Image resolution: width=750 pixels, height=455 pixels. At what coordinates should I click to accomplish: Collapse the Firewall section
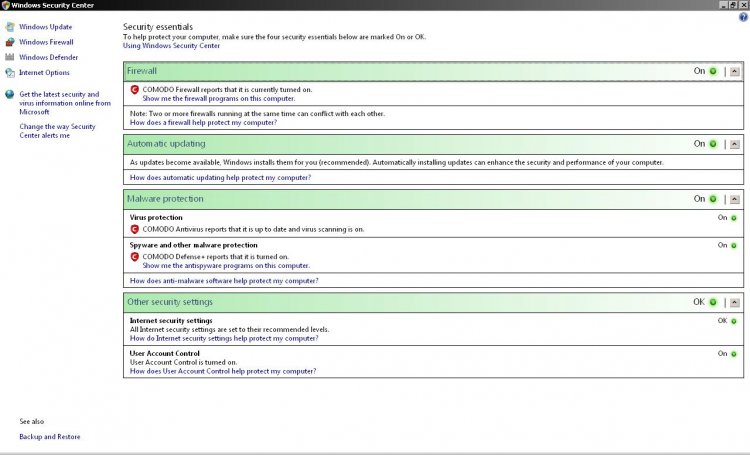click(x=735, y=72)
